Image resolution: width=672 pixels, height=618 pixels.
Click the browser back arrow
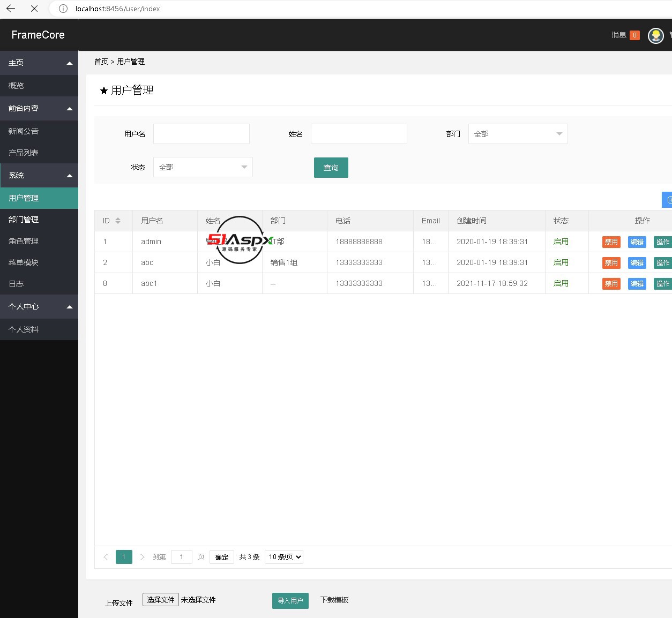[x=11, y=9]
